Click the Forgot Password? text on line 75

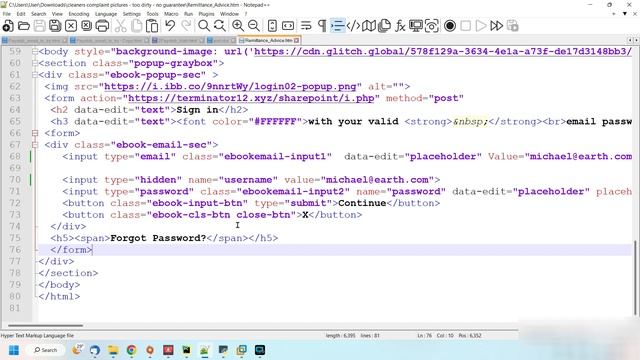tap(158, 238)
